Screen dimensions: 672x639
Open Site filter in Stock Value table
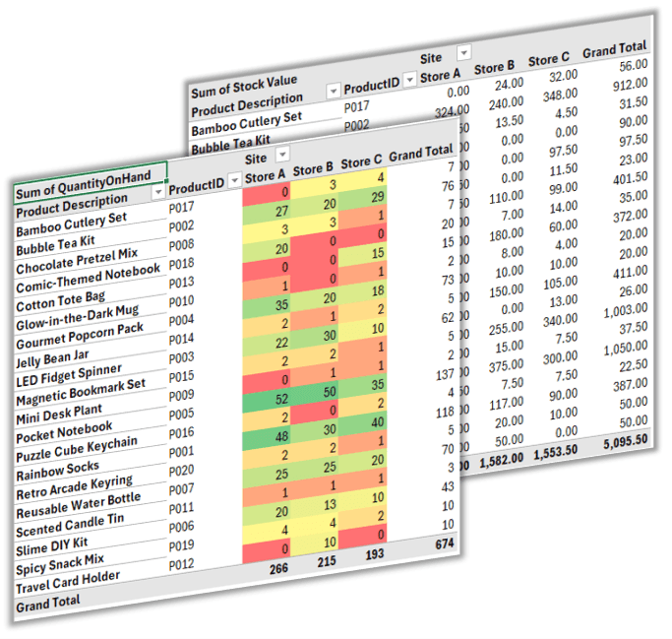(x=463, y=52)
